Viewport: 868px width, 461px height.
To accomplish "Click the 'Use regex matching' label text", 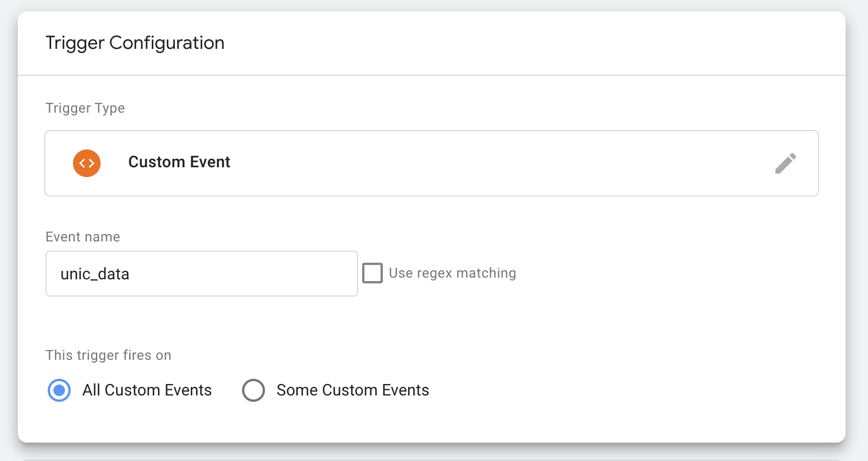I will pos(452,273).
